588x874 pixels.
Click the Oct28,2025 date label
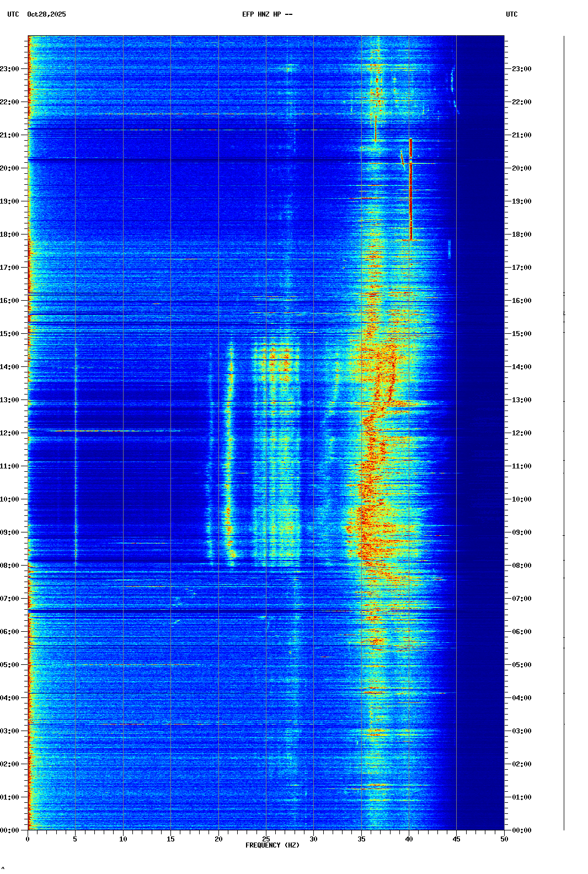click(46, 14)
